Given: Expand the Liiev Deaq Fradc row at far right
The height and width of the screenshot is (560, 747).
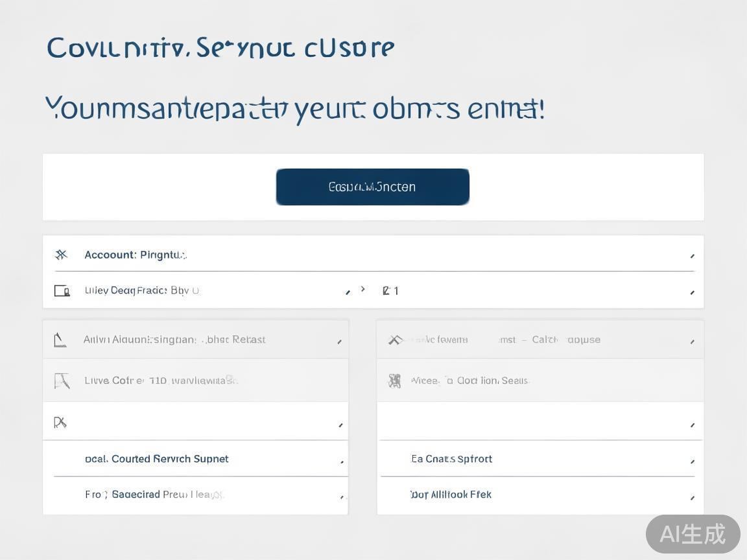Looking at the screenshot, I should pyautogui.click(x=692, y=292).
